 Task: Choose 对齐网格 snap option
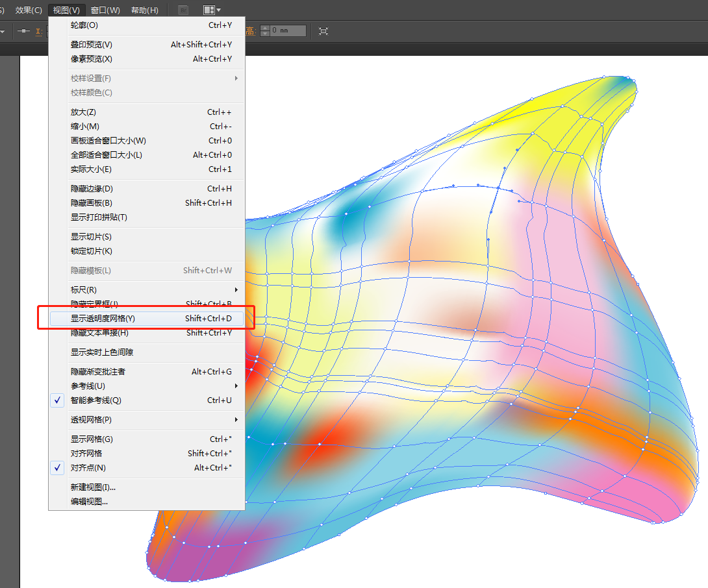coord(147,454)
